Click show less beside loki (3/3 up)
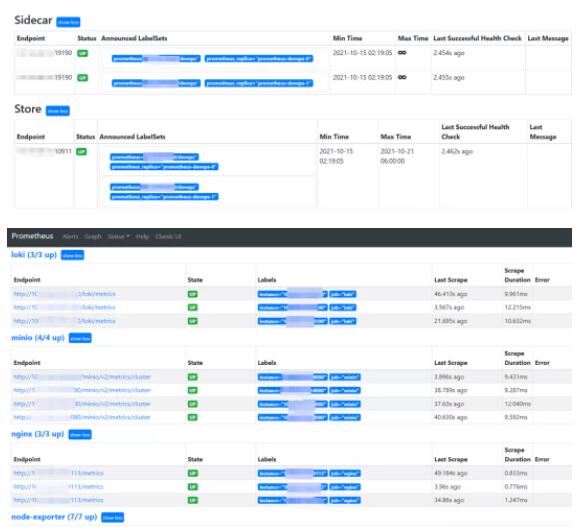This screenshot has width=586, height=530. (73, 255)
